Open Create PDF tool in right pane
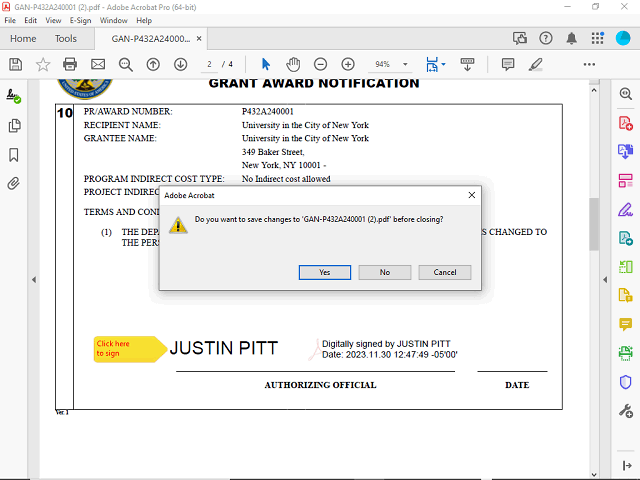The height and width of the screenshot is (480, 640). [x=625, y=123]
